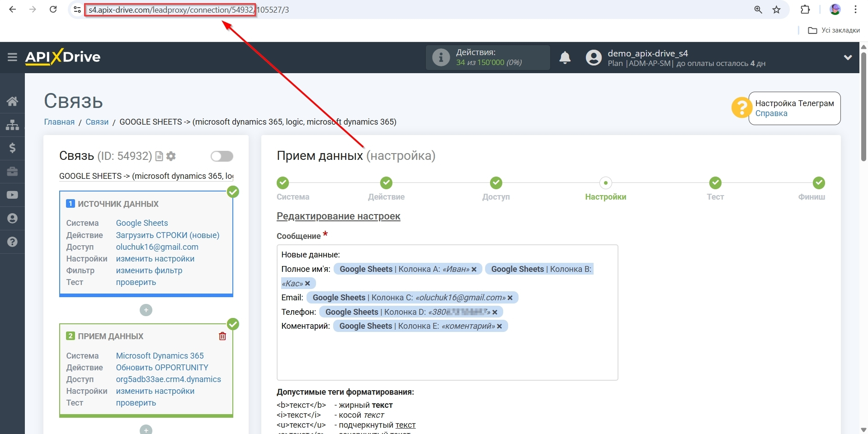Screen dimensions: 868x434
Task: Open browser extensions puzzle icon
Action: coord(805,9)
